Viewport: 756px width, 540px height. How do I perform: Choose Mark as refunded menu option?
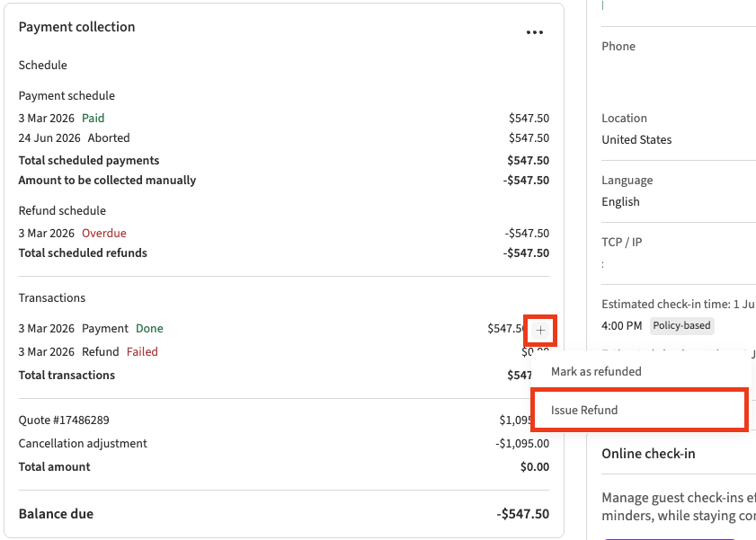[x=596, y=371]
